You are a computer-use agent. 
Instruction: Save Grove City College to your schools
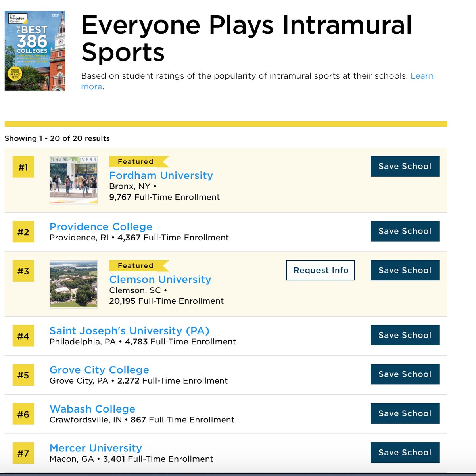click(x=405, y=374)
